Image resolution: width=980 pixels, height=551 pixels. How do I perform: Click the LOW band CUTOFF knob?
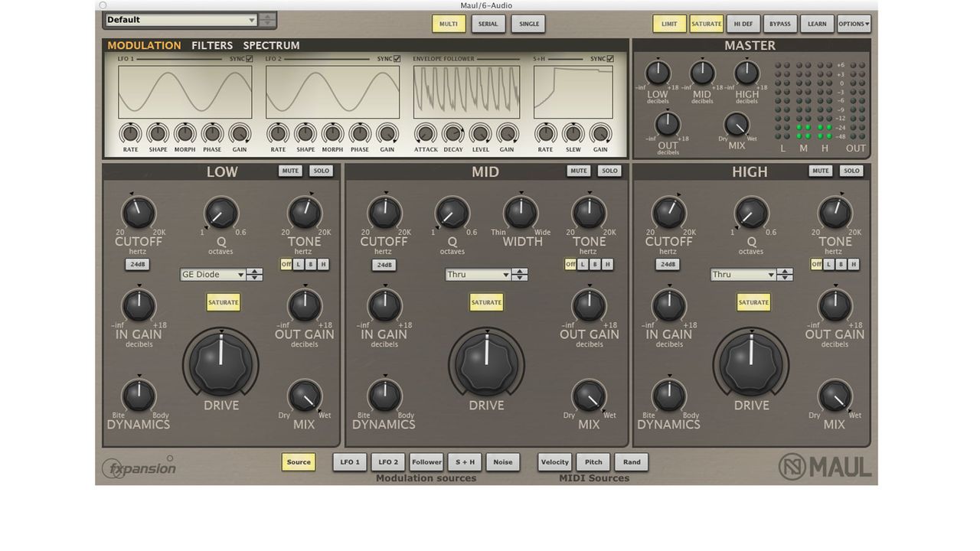139,213
